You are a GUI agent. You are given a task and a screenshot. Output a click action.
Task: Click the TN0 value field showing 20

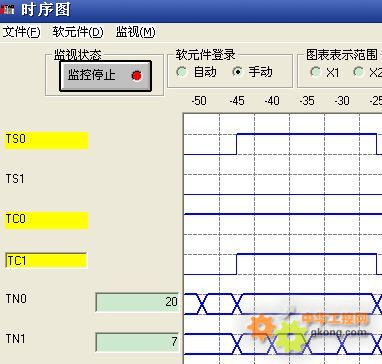click(137, 302)
